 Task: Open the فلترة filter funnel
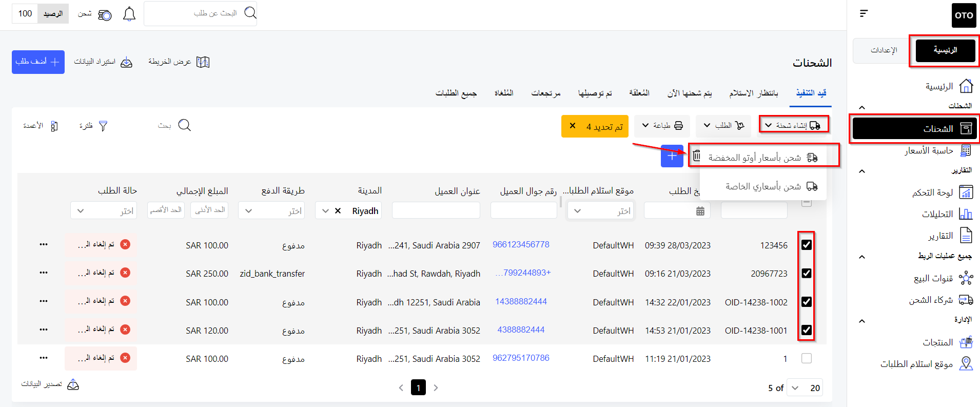[103, 126]
